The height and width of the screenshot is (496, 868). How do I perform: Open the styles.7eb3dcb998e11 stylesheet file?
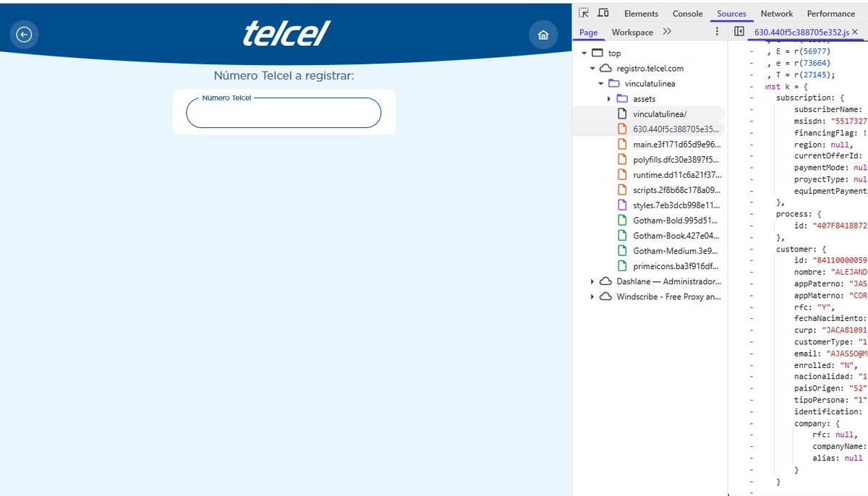click(x=676, y=205)
